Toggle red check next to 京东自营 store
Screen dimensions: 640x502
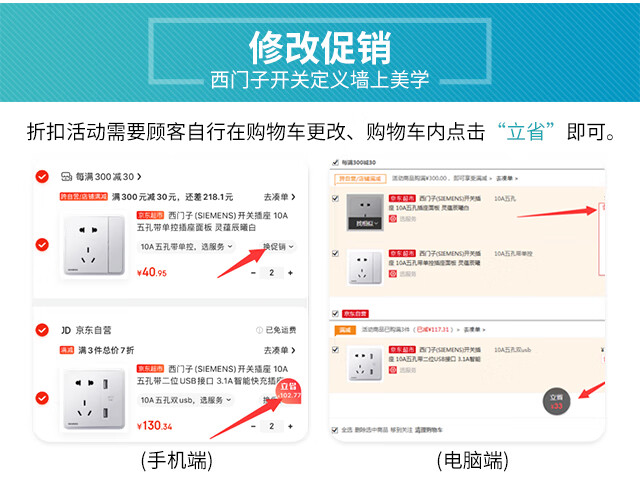pyautogui.click(x=42, y=330)
